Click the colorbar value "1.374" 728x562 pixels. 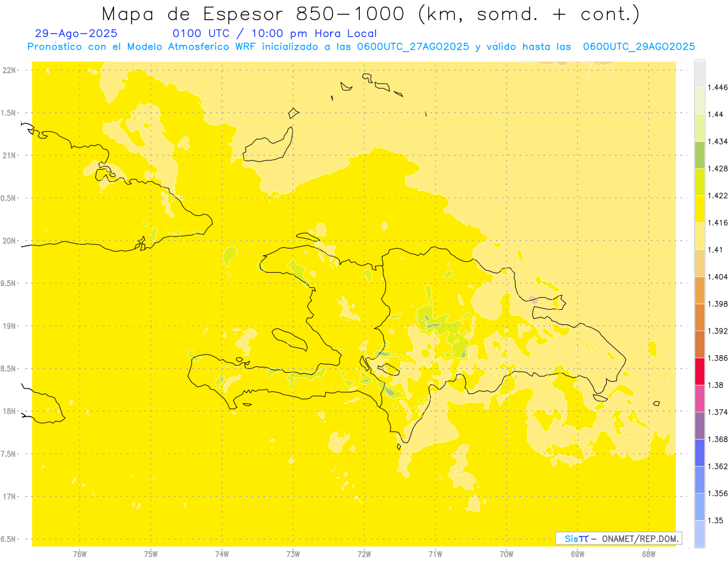[718, 412]
